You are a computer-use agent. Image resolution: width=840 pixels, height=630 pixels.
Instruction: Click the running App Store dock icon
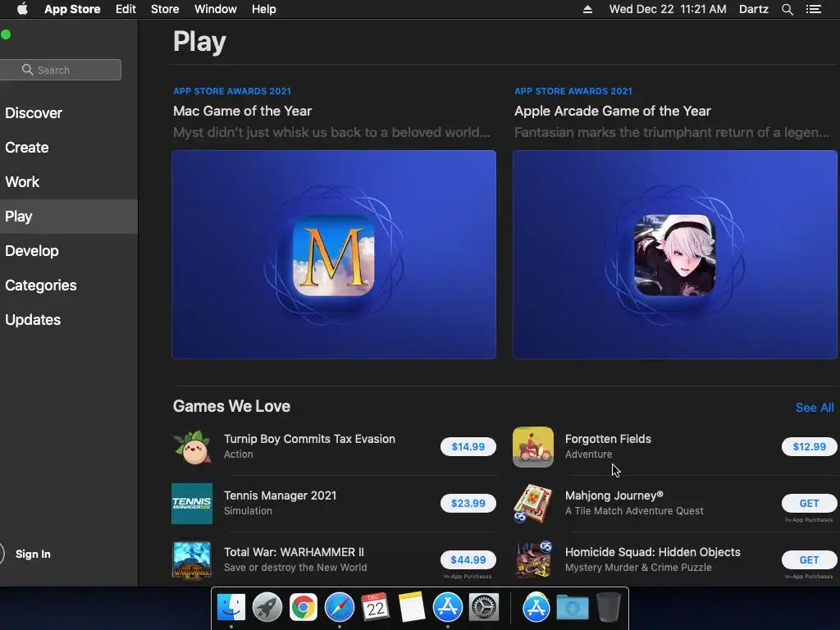tap(447, 608)
